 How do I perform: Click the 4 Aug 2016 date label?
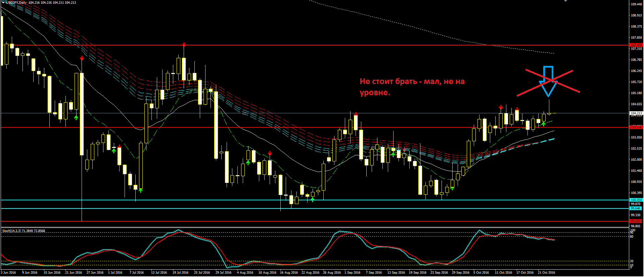(x=244, y=273)
